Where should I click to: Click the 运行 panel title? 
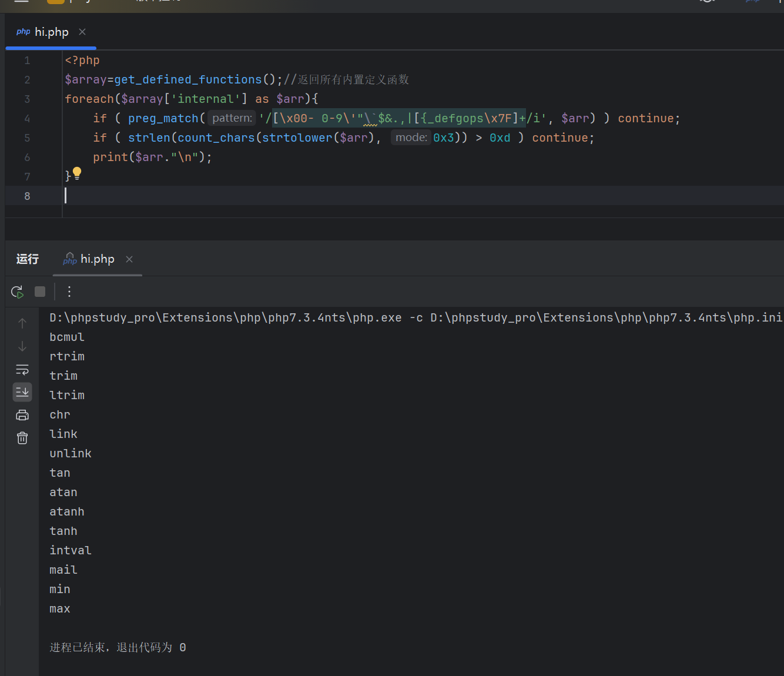[28, 259]
